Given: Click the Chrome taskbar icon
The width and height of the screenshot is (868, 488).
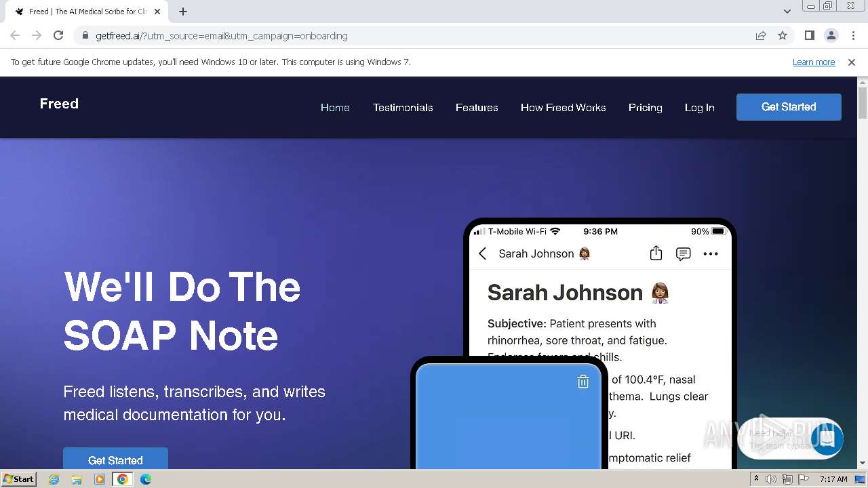Looking at the screenshot, I should coord(123,479).
